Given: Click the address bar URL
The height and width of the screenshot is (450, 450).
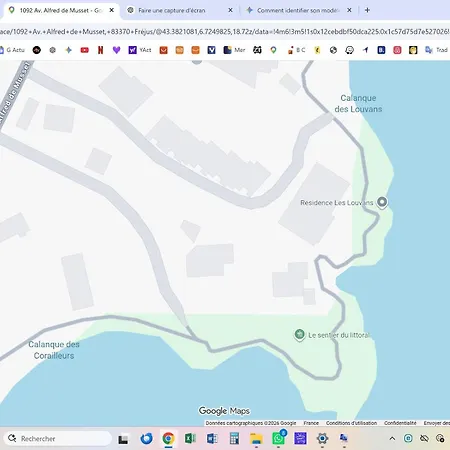Looking at the screenshot, I should 225,32.
